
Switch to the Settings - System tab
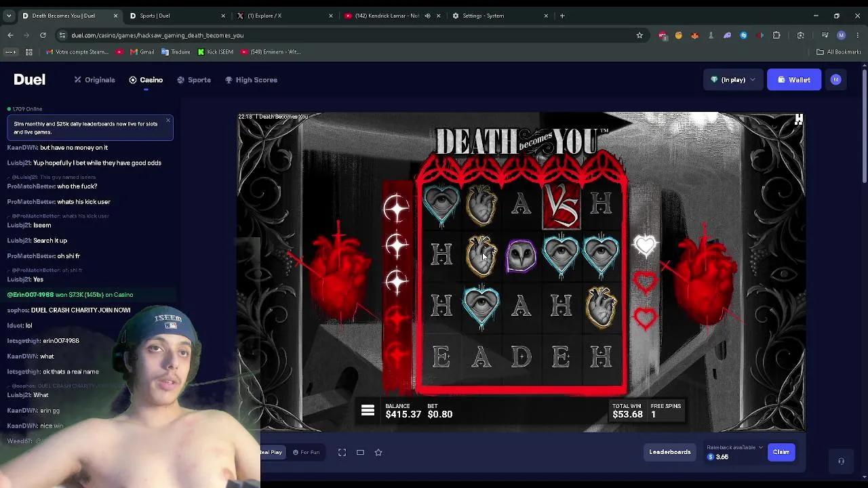[500, 16]
